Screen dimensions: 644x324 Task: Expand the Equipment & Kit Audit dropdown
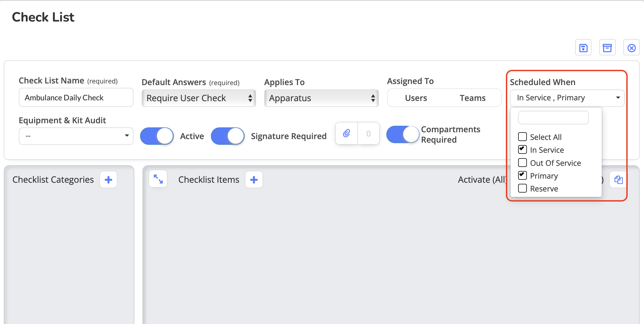pos(76,136)
